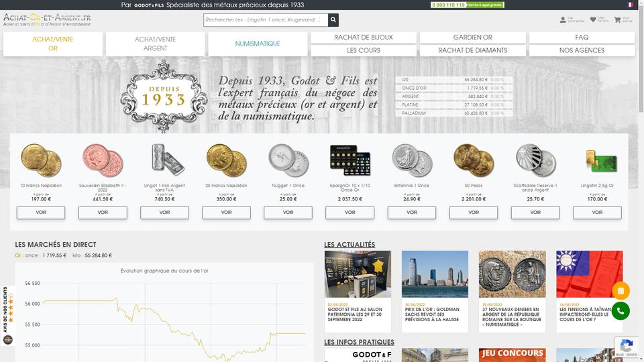
Task: Read 'Godot et Fils au Salon Patrimonia' article
Action: 355,314
